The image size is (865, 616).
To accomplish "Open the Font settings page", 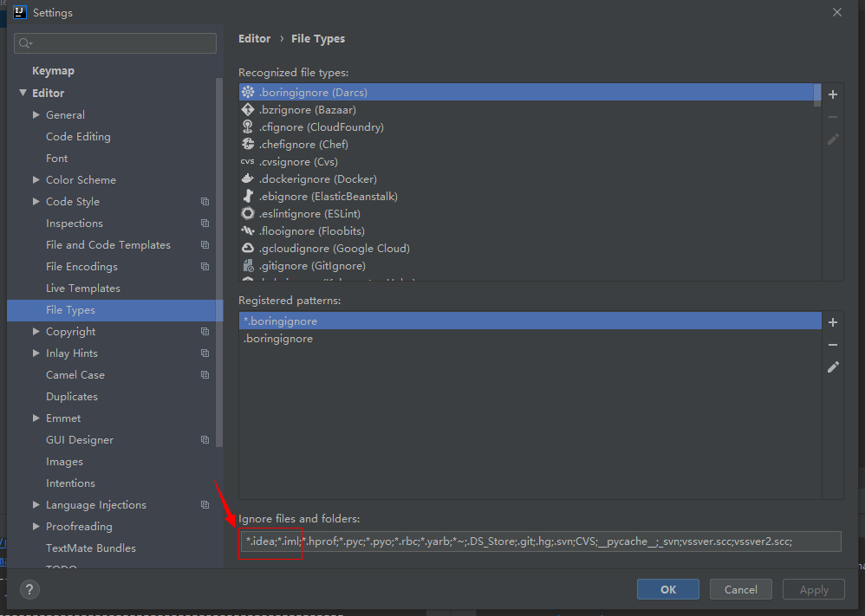I will pos(57,159).
